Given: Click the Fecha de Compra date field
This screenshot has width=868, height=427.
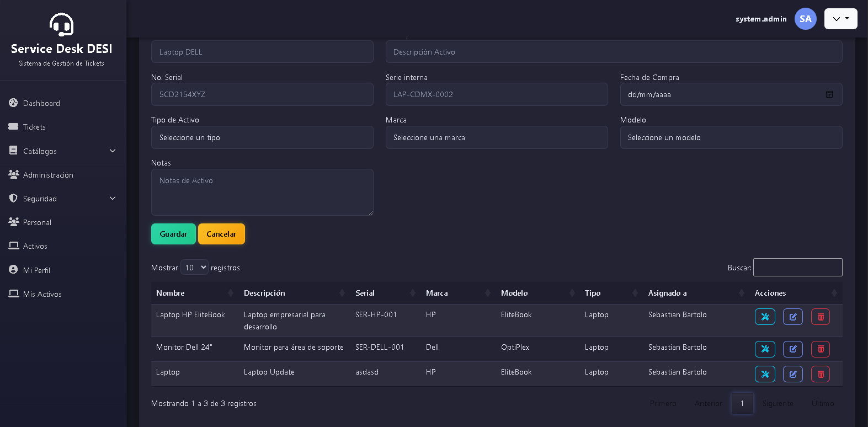Looking at the screenshot, I should [731, 94].
